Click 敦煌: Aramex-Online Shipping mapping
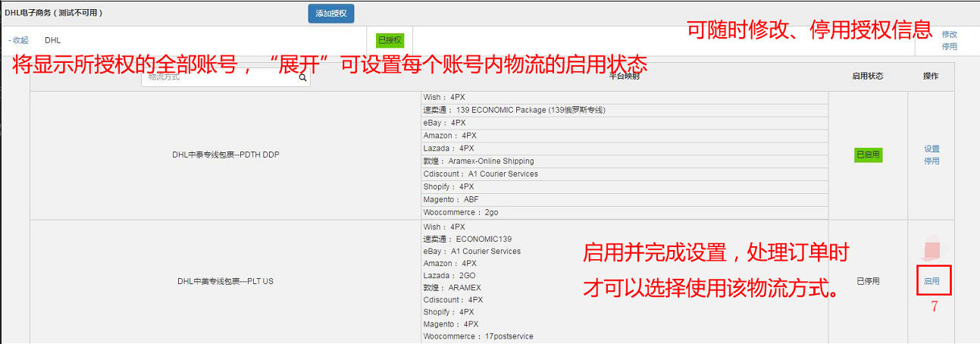 pos(625,161)
